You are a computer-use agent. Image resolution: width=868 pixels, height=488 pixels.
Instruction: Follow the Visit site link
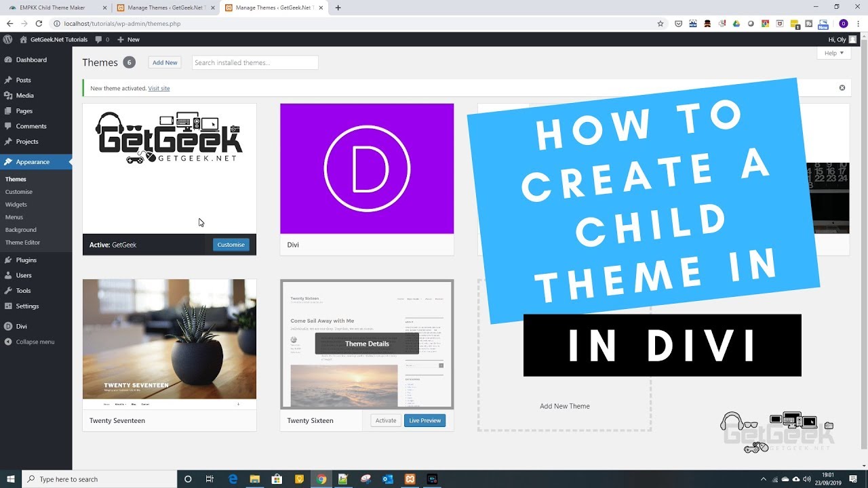point(159,88)
